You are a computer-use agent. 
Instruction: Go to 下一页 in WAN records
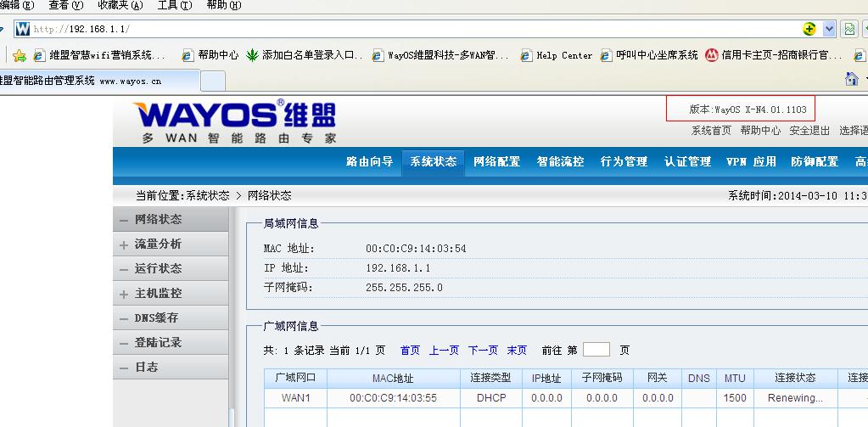point(483,350)
